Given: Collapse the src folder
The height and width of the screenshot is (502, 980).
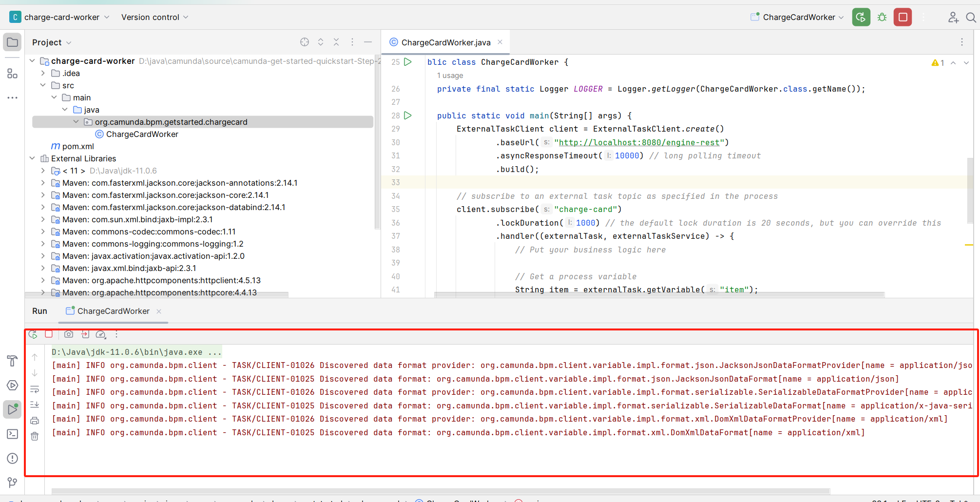Looking at the screenshot, I should (43, 85).
